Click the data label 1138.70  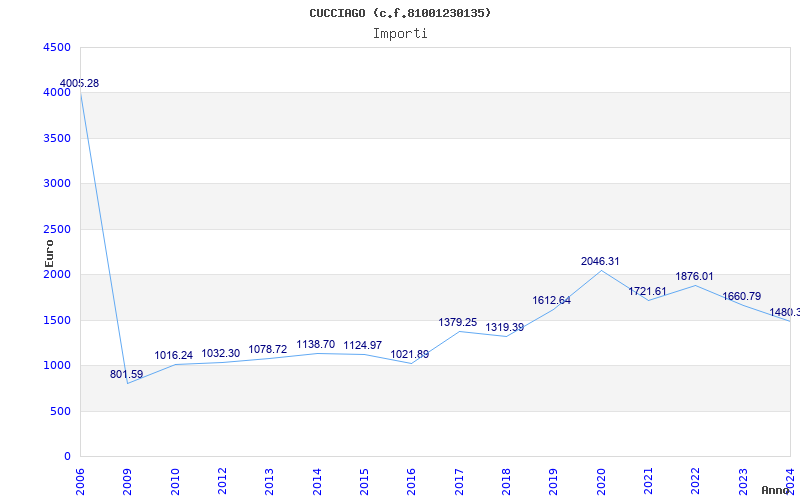(315, 344)
